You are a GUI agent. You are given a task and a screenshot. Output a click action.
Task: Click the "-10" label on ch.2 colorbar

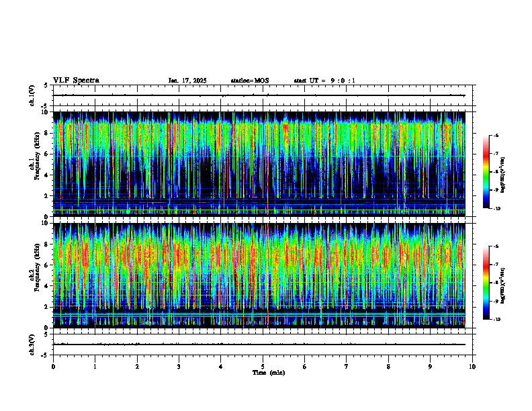click(x=497, y=320)
